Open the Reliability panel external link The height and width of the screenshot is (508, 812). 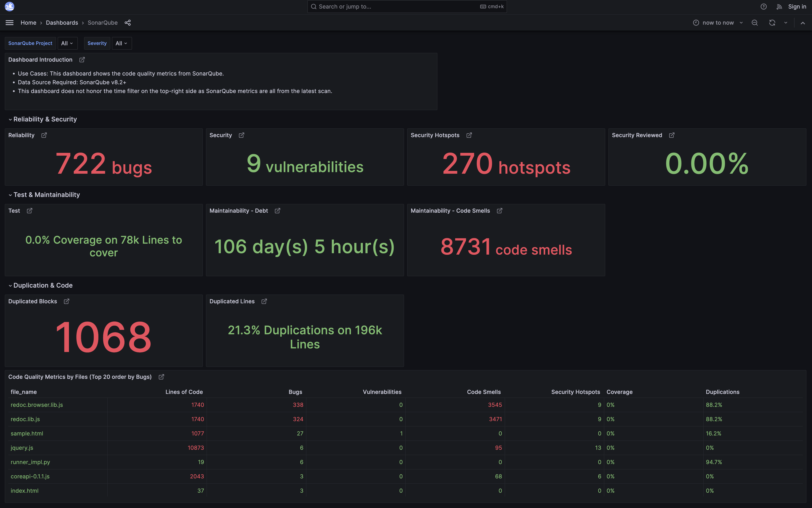click(x=44, y=135)
